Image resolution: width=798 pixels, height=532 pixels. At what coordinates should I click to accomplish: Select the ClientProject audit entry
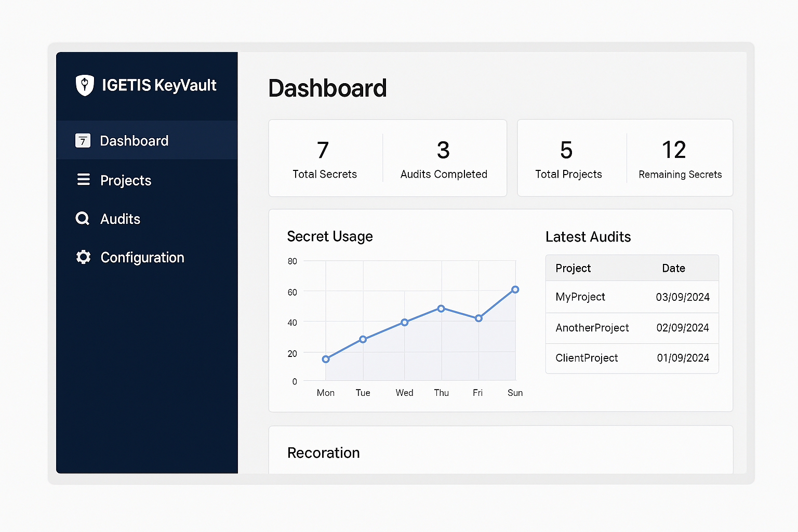click(587, 358)
